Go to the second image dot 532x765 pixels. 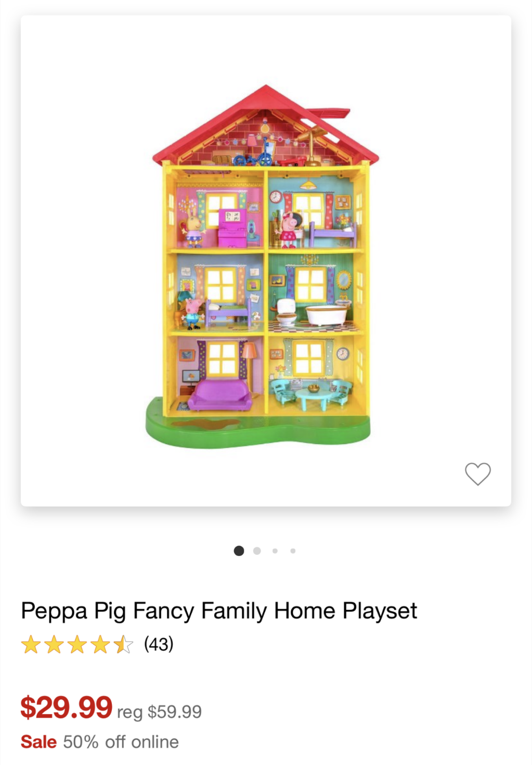point(257,551)
